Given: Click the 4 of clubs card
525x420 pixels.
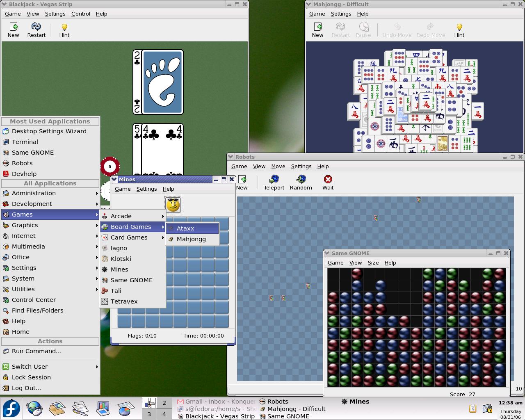Looking at the screenshot, I should (162, 150).
